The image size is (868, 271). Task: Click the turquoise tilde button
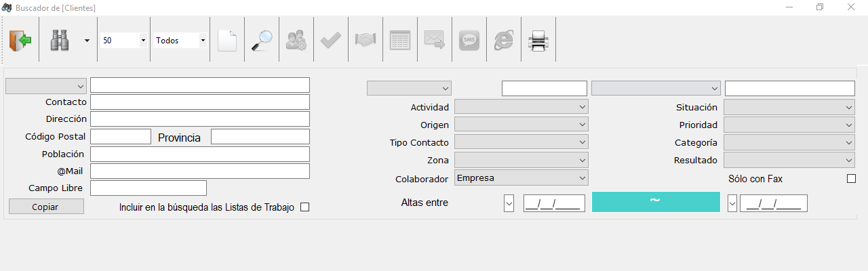656,202
